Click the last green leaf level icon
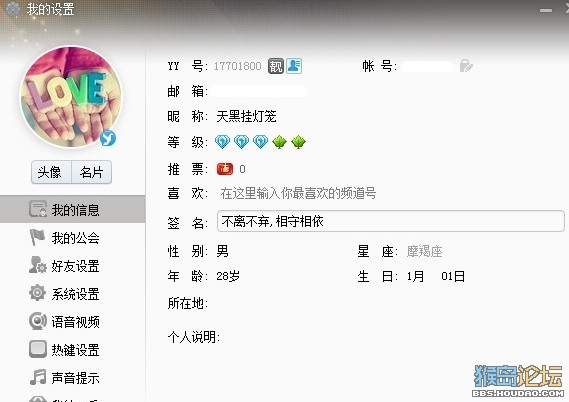This screenshot has height=402, width=569. coord(298,142)
